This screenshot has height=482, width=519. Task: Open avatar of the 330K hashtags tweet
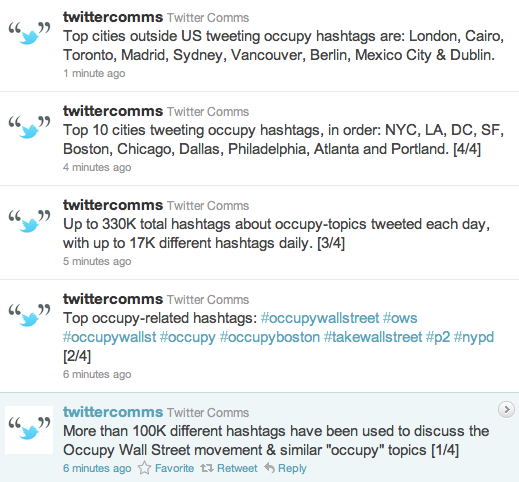[x=29, y=221]
